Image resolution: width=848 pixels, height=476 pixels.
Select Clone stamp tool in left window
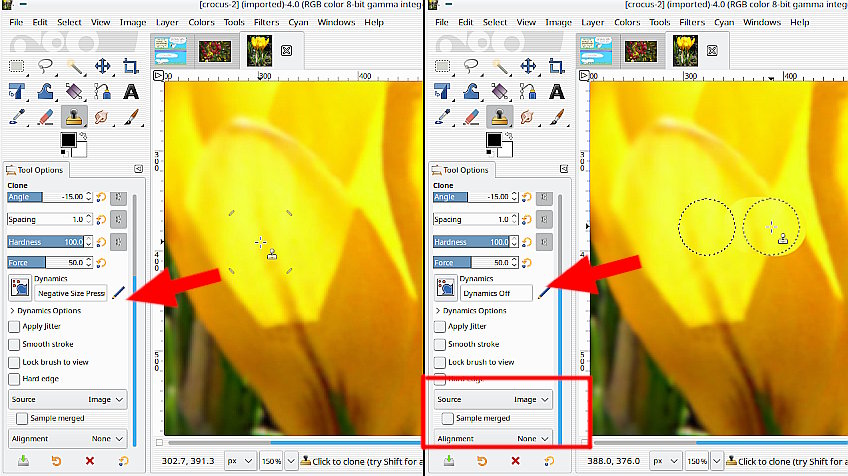[74, 117]
